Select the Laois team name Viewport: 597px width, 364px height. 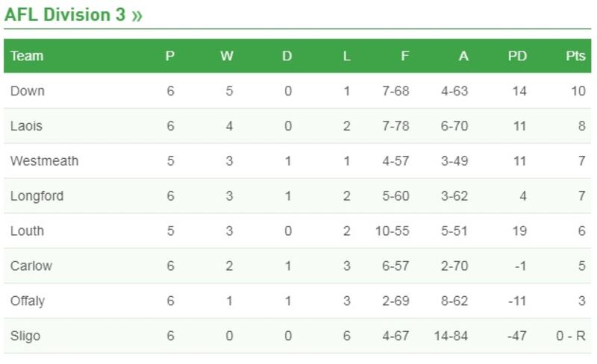[x=26, y=126]
